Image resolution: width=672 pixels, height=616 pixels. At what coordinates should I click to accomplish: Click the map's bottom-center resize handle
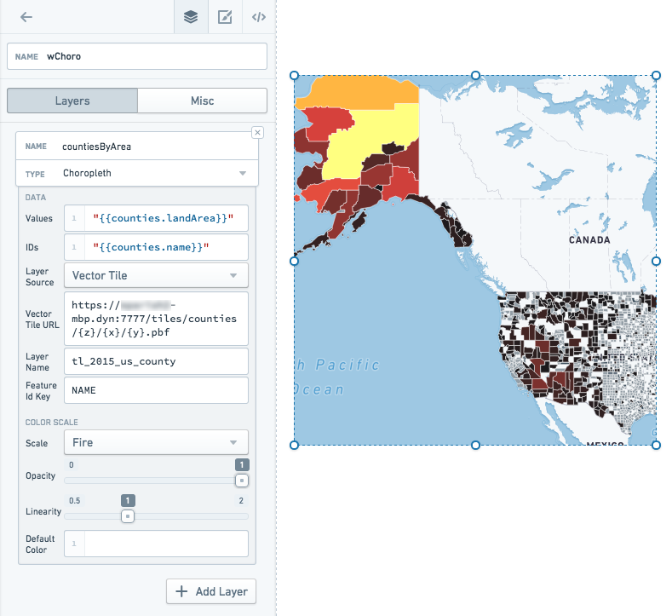[475, 446]
